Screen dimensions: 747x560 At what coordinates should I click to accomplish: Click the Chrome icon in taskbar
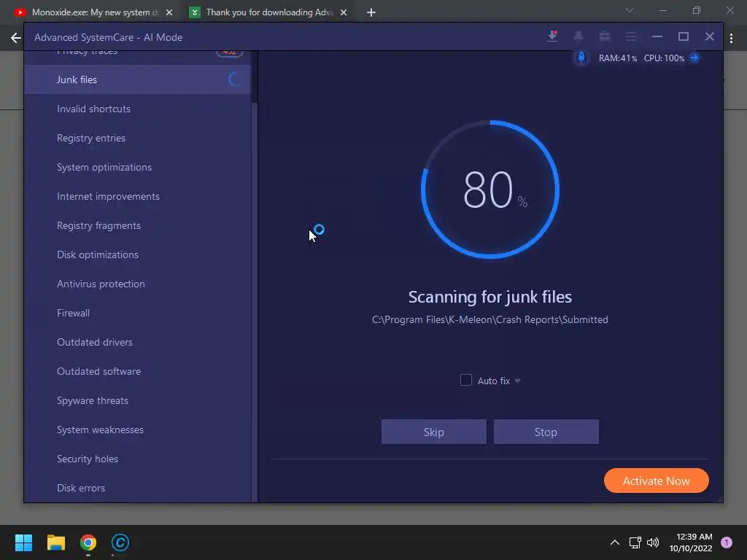pos(88,542)
